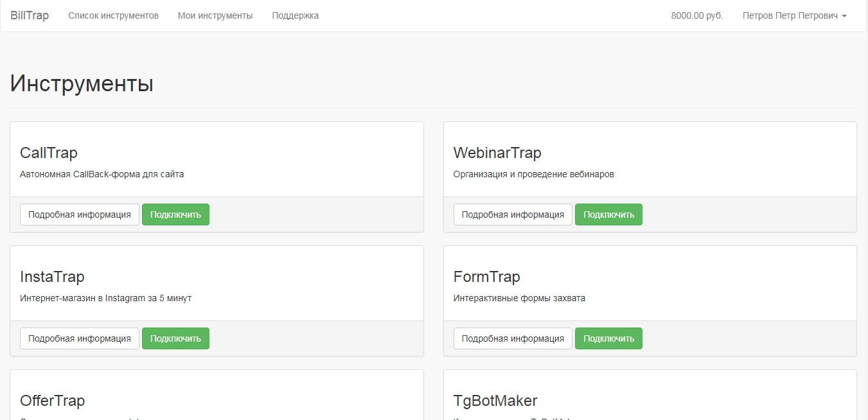The height and width of the screenshot is (420, 868).
Task: Select the WebinarTrap card title
Action: [497, 153]
